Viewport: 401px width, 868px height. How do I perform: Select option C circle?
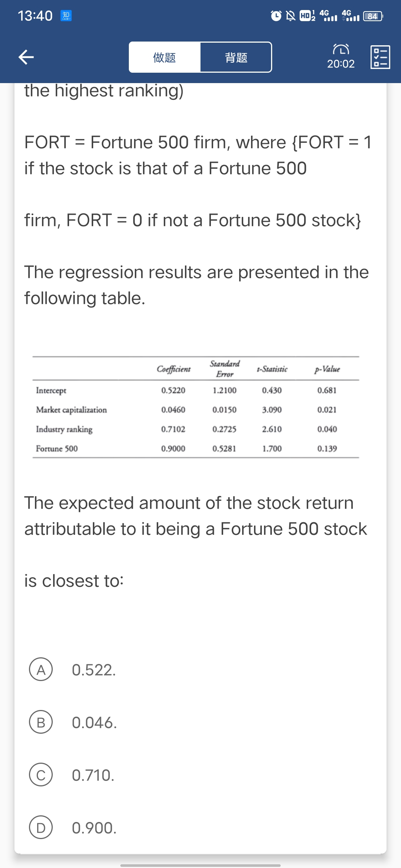(41, 775)
